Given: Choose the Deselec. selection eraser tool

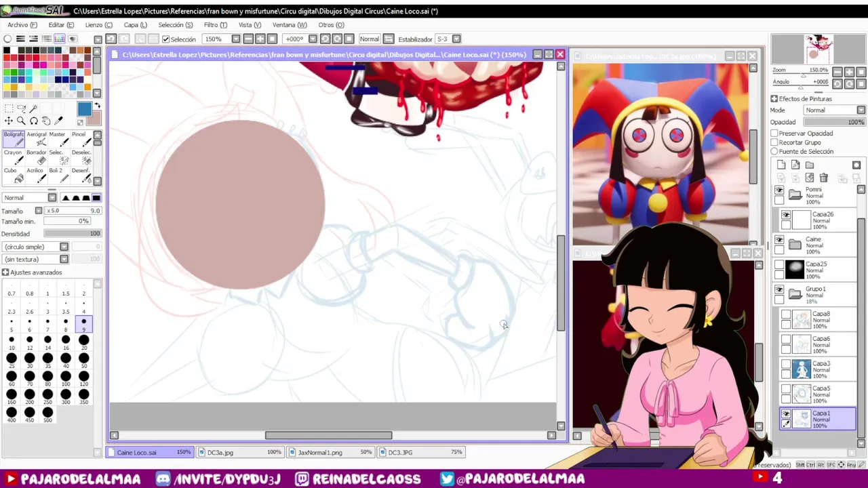Looking at the screenshot, I should [x=81, y=157].
